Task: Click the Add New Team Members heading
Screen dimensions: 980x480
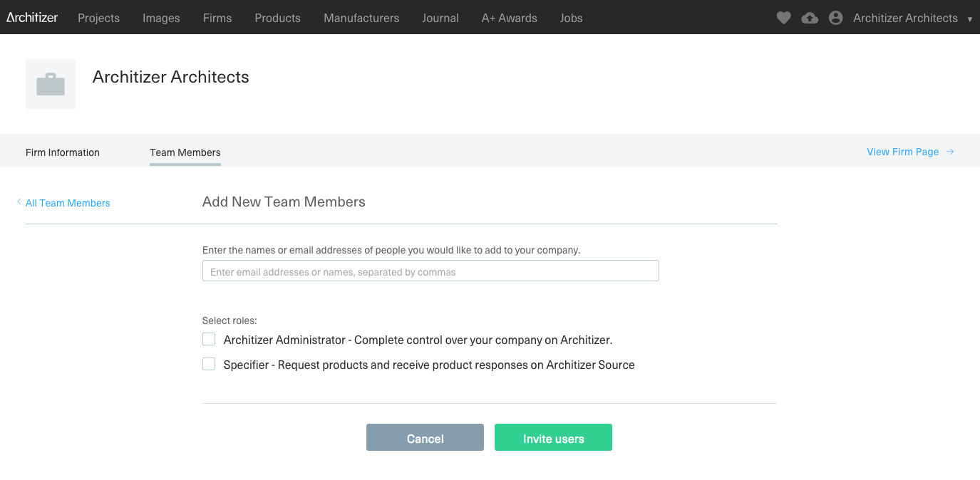Action: 284,202
